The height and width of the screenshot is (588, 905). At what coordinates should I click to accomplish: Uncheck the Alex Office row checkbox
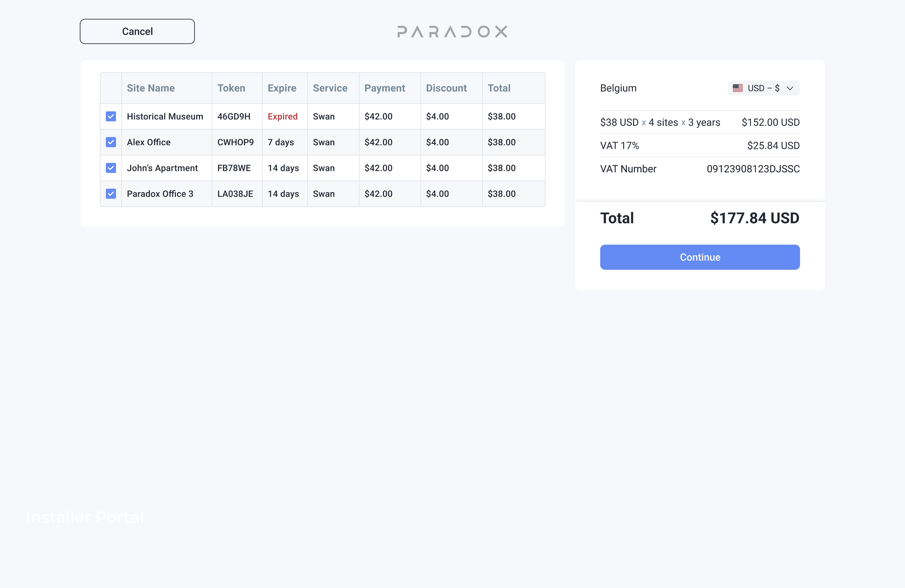[x=111, y=142]
